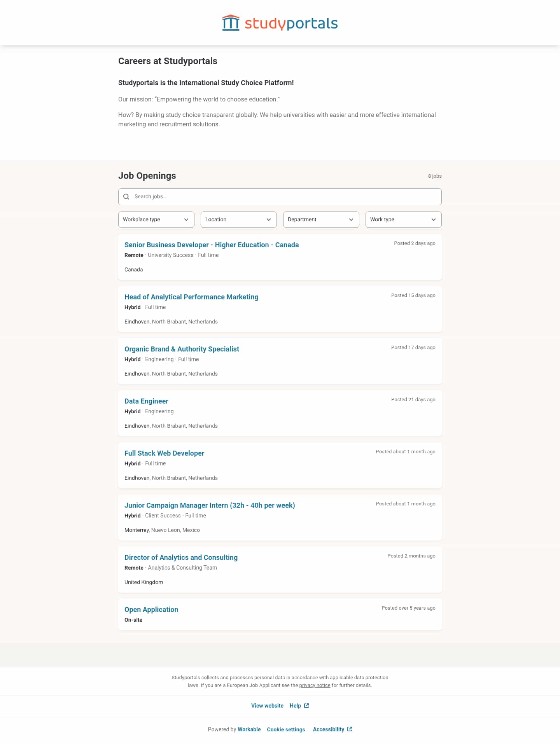Open the Workplace type dropdown
This screenshot has width=560, height=743.
(x=156, y=220)
